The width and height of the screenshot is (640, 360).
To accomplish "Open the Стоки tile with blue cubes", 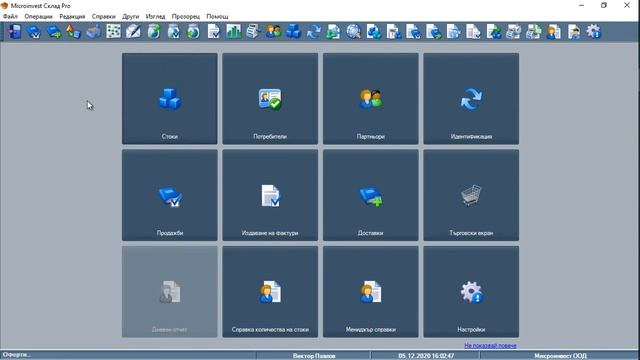I will tap(169, 98).
